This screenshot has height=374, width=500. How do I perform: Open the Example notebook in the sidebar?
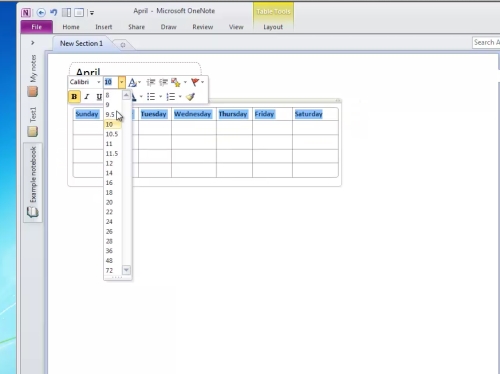[x=33, y=182]
